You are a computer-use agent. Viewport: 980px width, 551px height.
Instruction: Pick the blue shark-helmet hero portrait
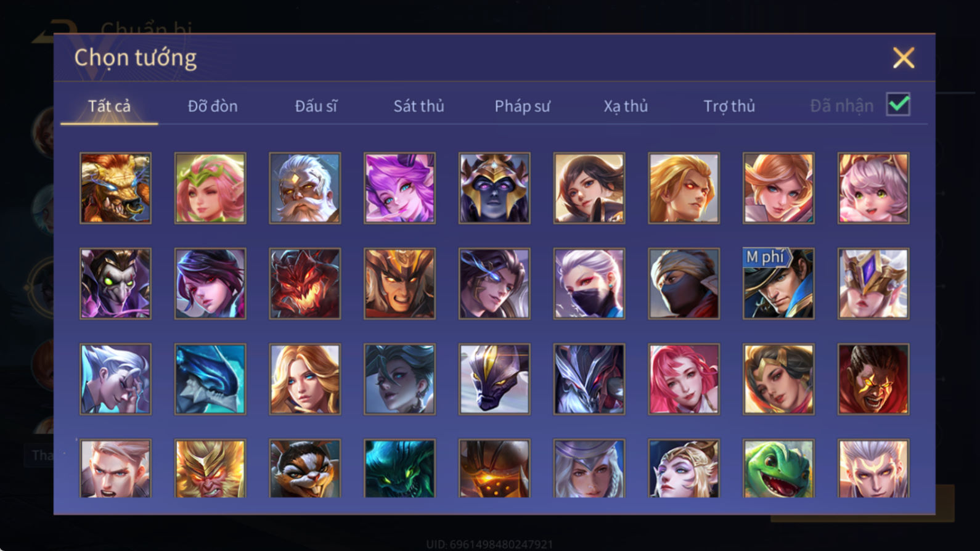pyautogui.click(x=210, y=379)
